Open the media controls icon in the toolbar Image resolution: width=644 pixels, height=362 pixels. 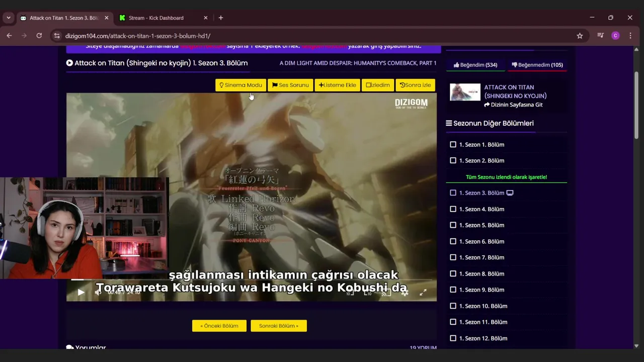(600, 36)
